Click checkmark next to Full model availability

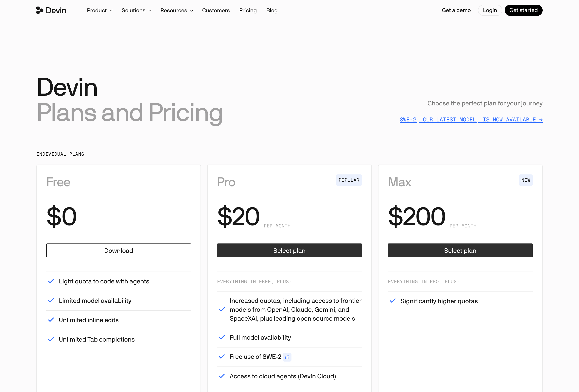[x=222, y=337]
